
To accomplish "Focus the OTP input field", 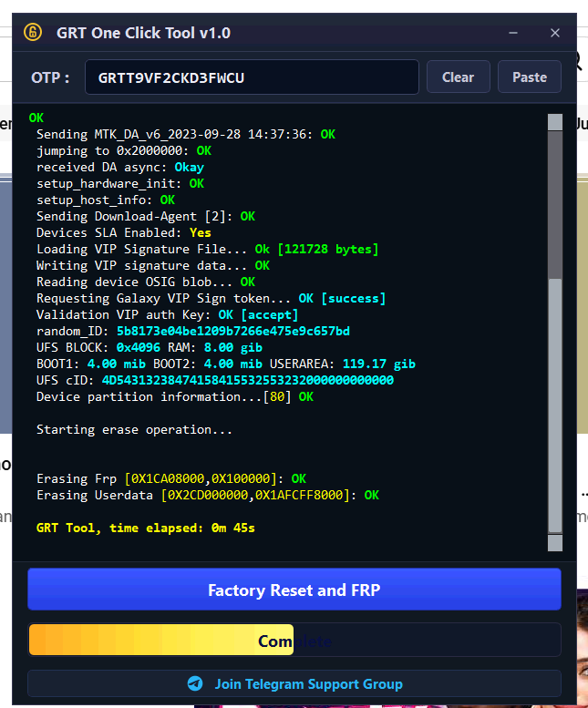I will point(252,77).
